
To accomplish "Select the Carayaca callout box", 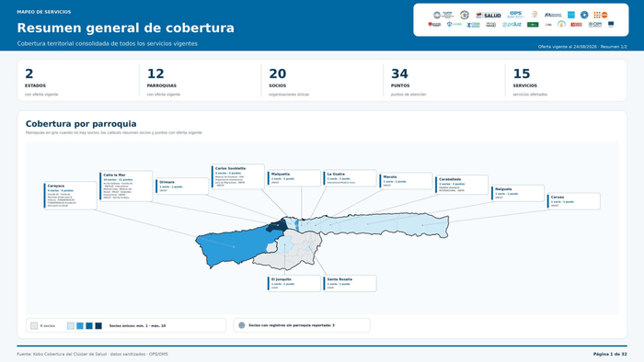I will point(70,196).
